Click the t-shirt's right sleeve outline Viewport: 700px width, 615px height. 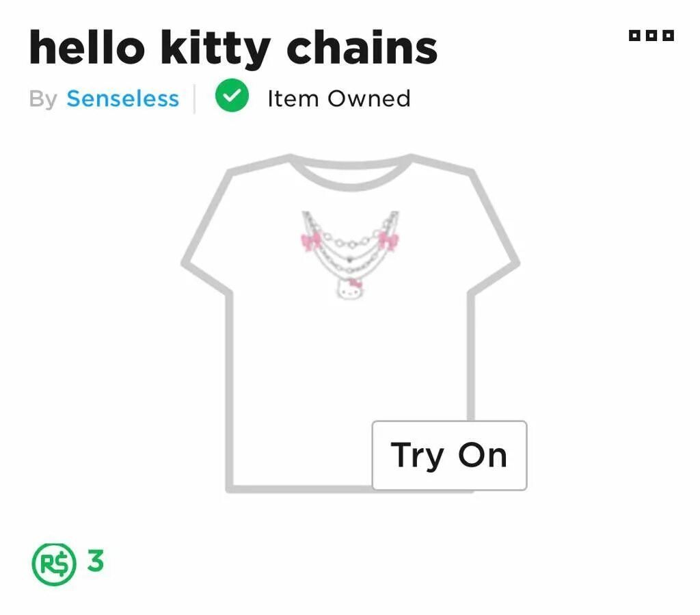tap(495, 233)
